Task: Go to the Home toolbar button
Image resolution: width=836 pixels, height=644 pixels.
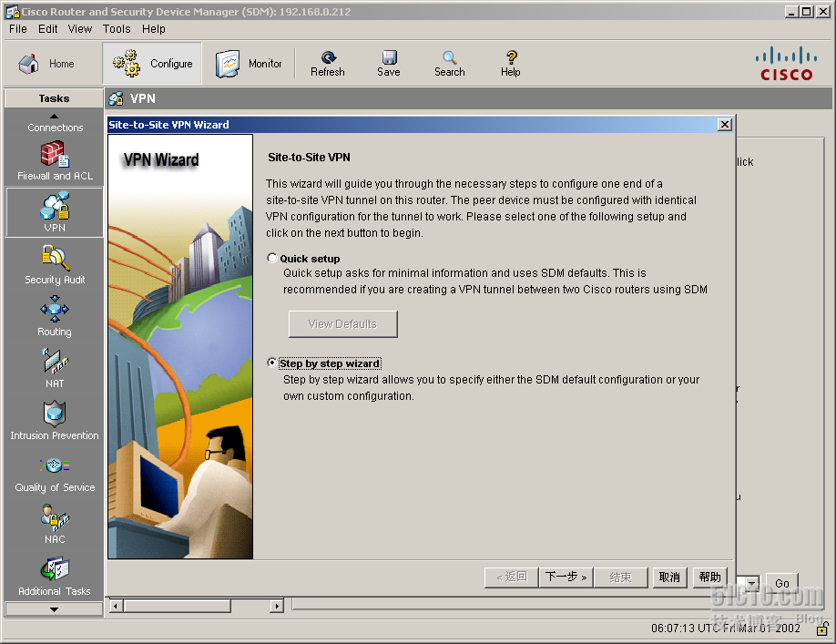Action: (46, 64)
